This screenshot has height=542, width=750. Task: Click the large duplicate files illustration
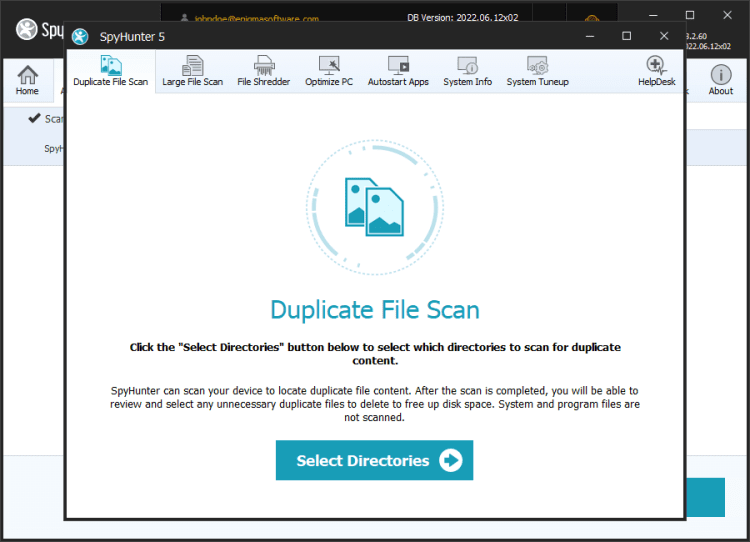click(375, 207)
